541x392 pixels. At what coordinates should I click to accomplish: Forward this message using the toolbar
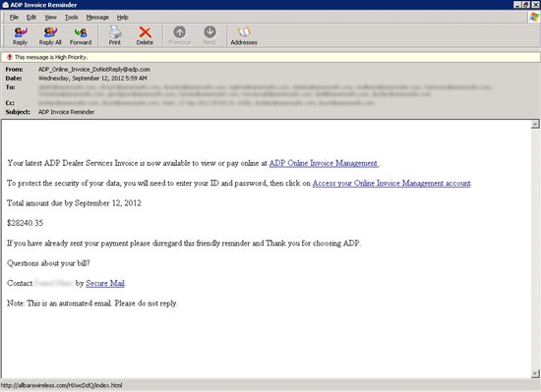(81, 35)
